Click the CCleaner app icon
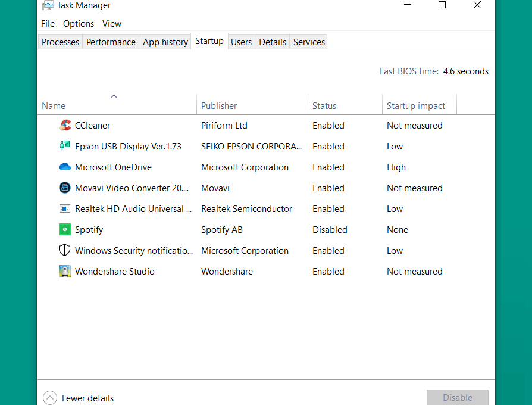Image resolution: width=532 pixels, height=405 pixels. pyautogui.click(x=64, y=125)
